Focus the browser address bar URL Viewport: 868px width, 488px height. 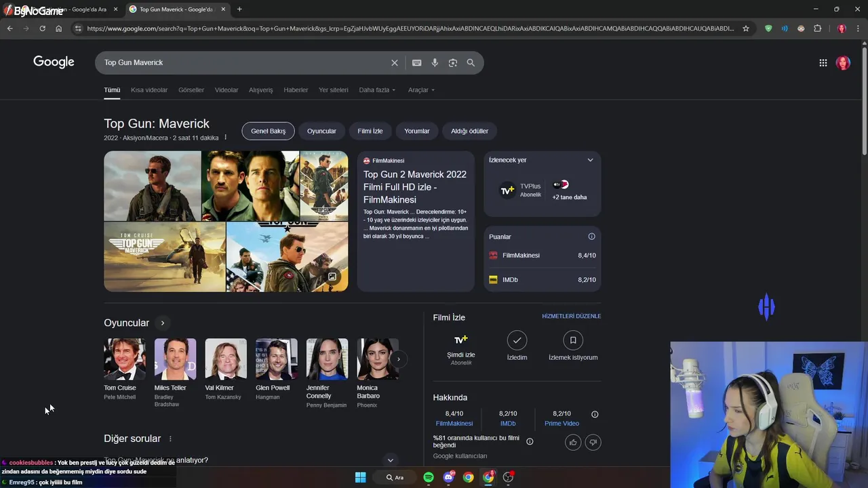(410, 28)
